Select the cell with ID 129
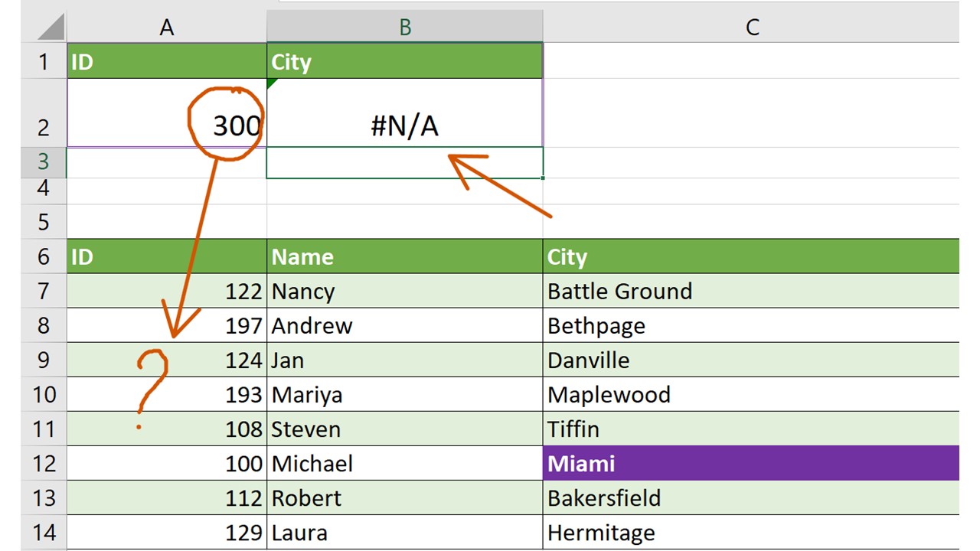Screen dimensions: 980x551 [x=167, y=532]
